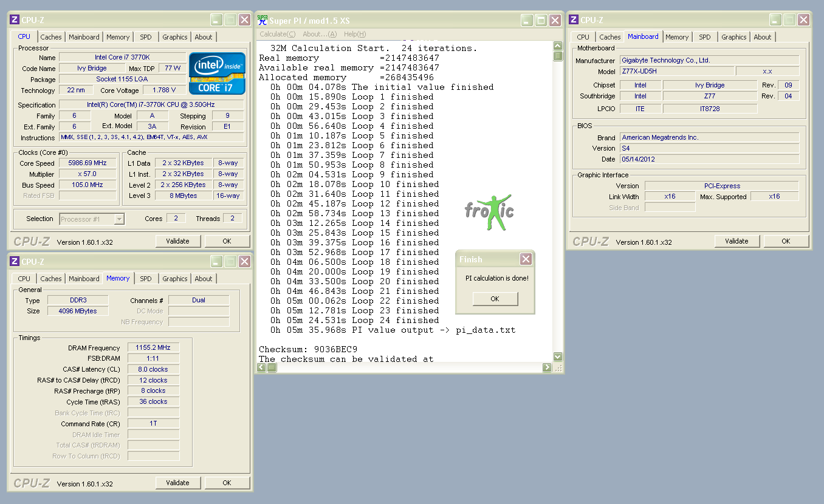This screenshot has height=504, width=824.
Task: Select Memory tab in top-left CPU-Z window
Action: point(118,37)
